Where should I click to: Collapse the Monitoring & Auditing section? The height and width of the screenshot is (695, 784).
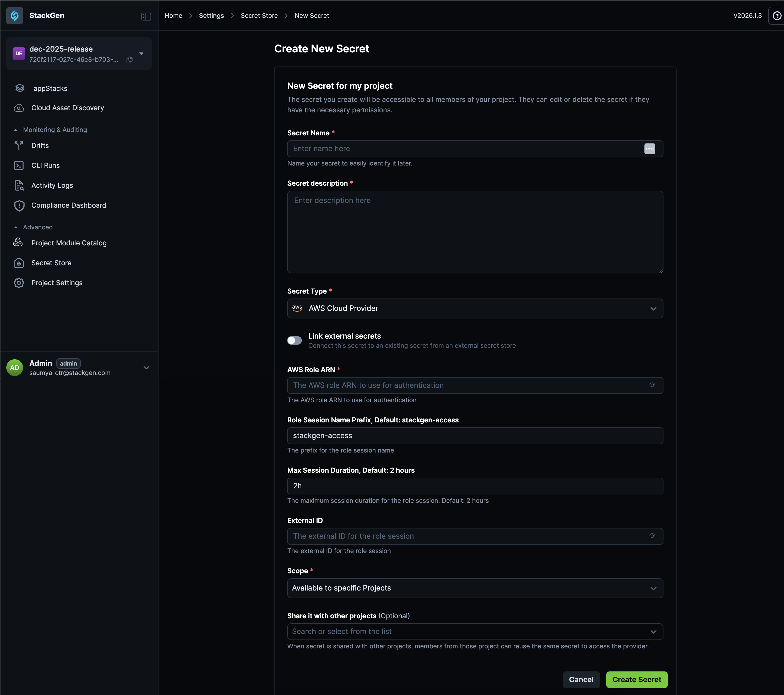[16, 130]
